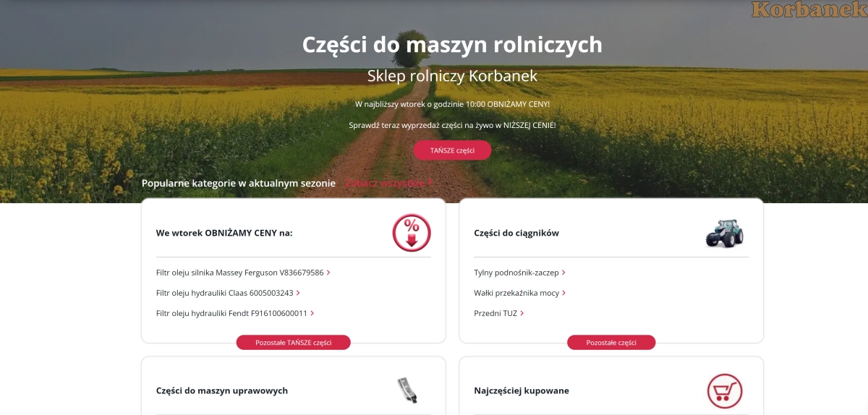Click the red shopping cart icon
The image size is (868, 415).
(725, 391)
